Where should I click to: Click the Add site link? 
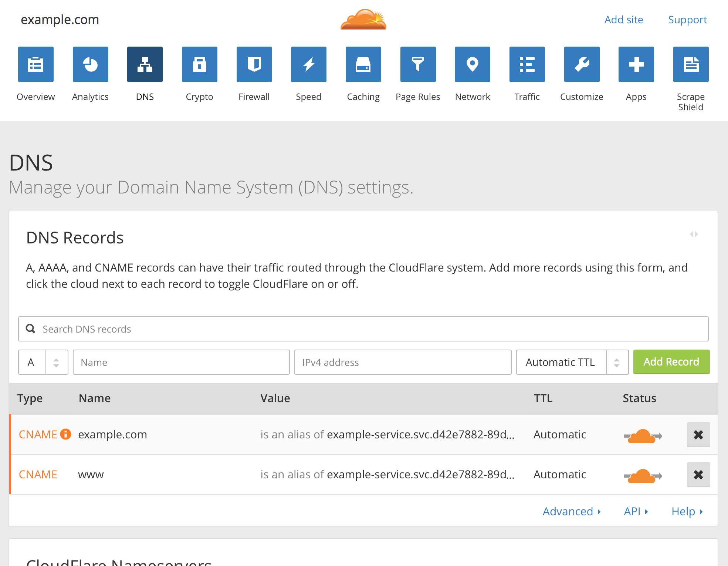tap(624, 20)
